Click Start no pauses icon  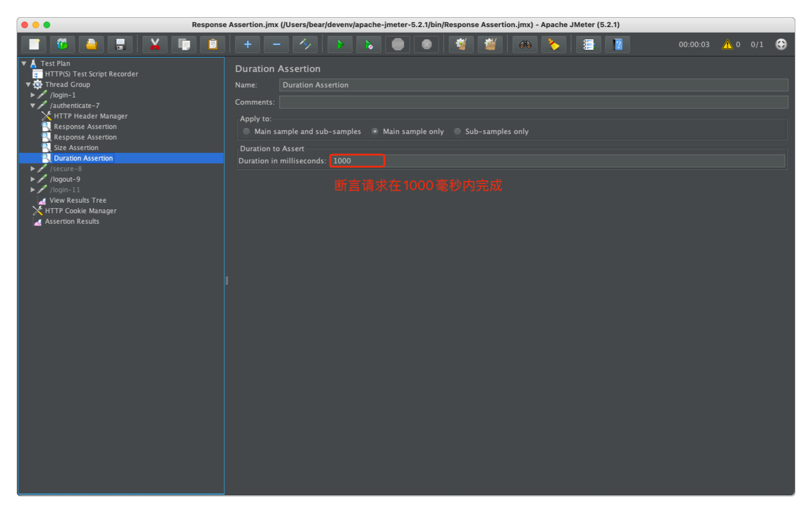click(x=369, y=44)
